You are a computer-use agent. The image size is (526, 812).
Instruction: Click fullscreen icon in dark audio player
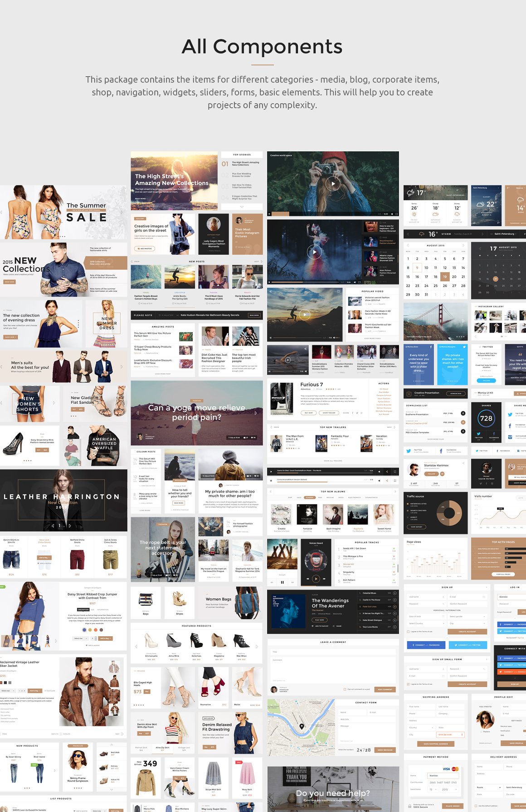point(395,471)
